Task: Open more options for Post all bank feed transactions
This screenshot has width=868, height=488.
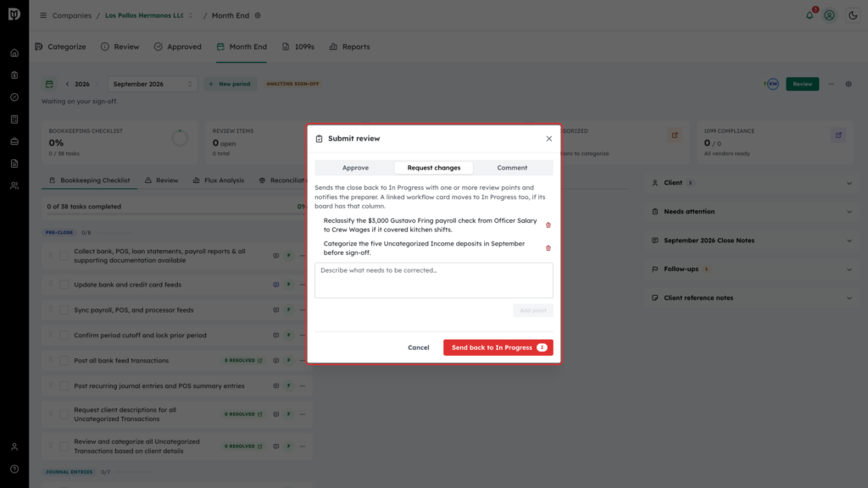Action: point(303,361)
